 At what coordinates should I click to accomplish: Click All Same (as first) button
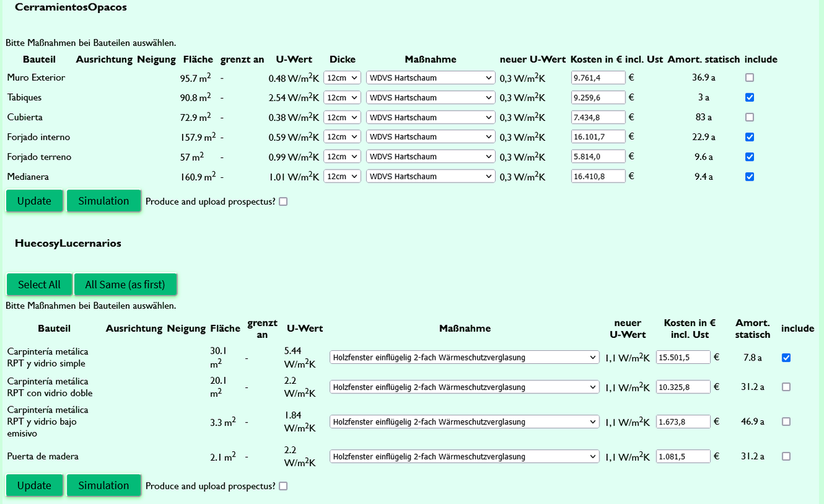[x=125, y=284]
